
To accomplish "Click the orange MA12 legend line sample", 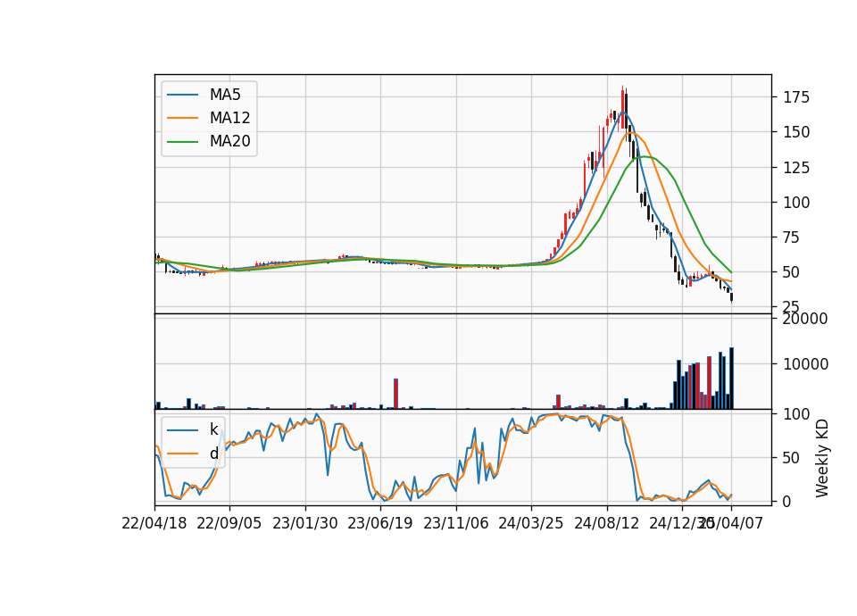I will tap(182, 118).
